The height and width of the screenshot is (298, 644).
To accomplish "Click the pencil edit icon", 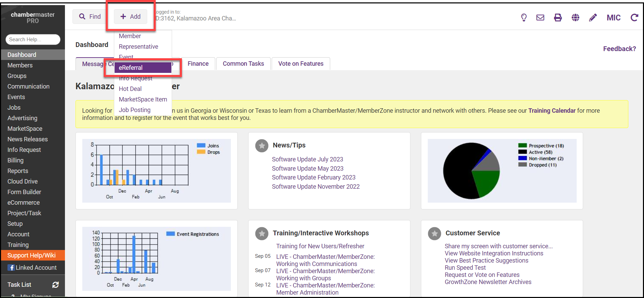I will [593, 18].
